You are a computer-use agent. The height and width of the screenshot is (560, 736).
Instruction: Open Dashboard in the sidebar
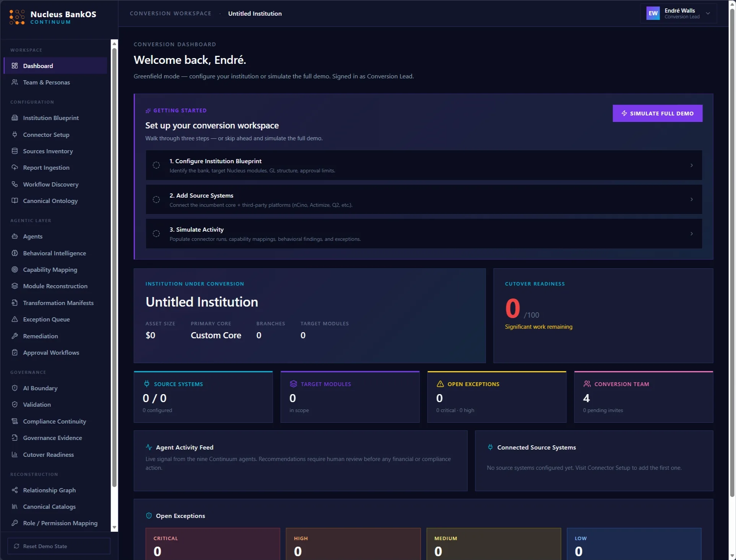tap(55, 66)
